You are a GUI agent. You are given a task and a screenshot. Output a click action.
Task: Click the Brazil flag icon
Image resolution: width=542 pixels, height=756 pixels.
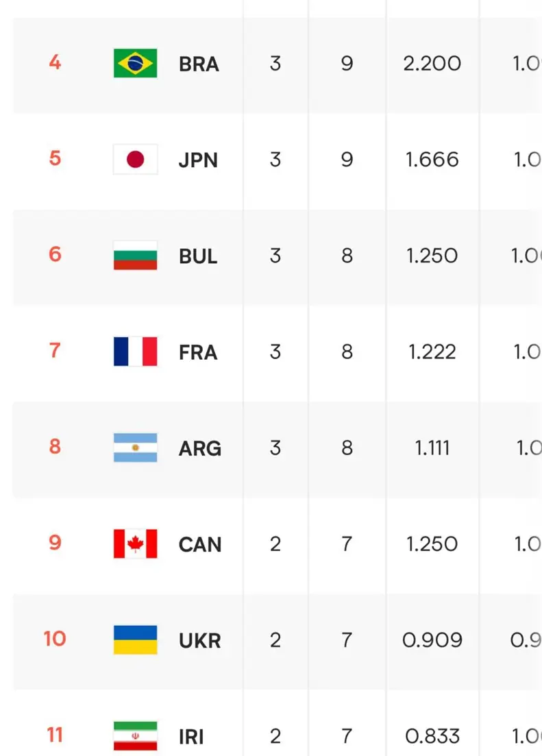pyautogui.click(x=135, y=63)
